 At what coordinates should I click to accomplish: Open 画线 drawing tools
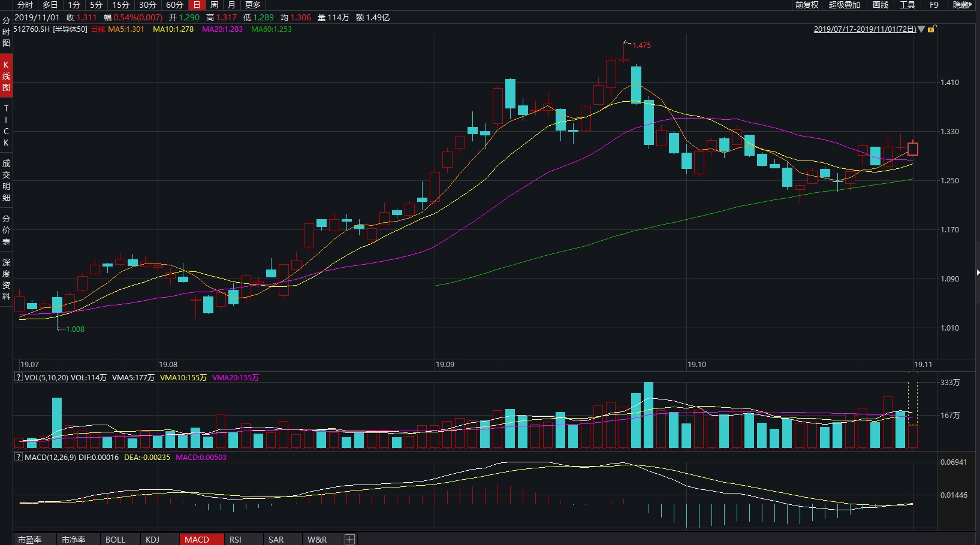click(880, 5)
